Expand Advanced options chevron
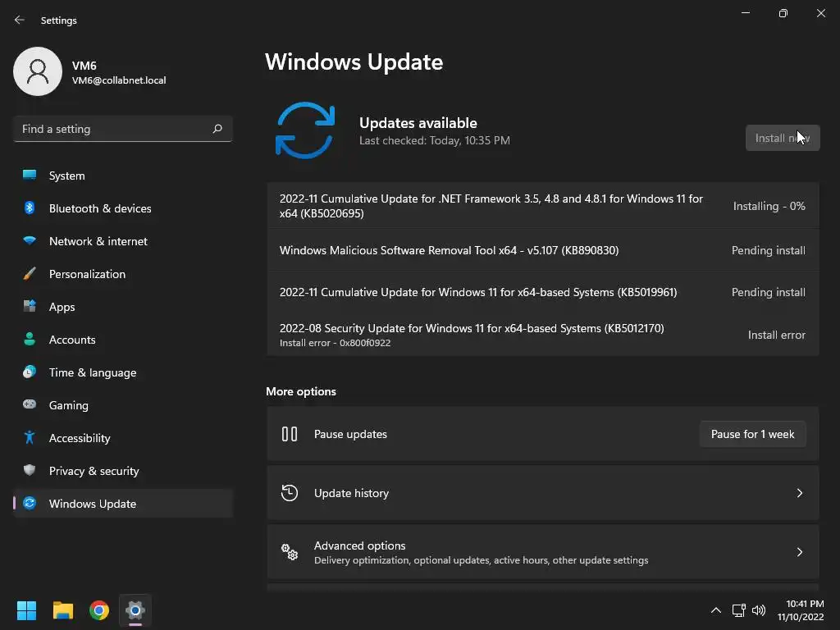Screen dimensions: 840x630 799,552
